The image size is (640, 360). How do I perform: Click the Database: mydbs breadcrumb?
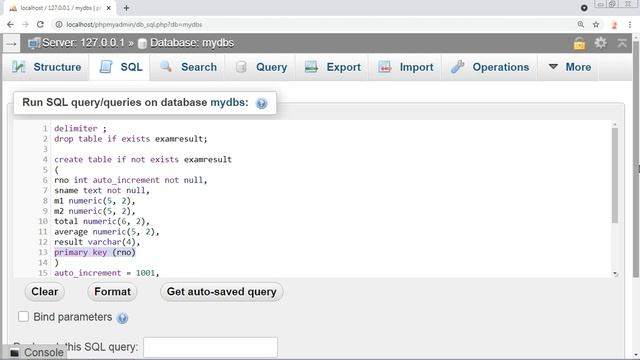pyautogui.click(x=192, y=43)
